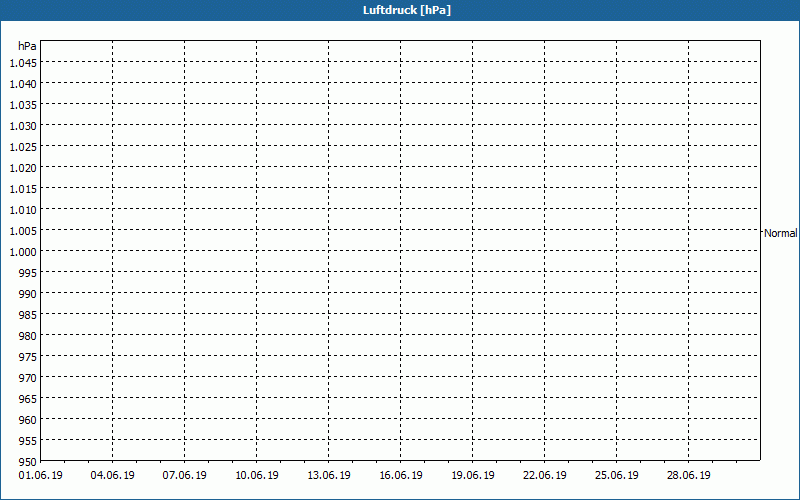Click date label 07.06.19
This screenshot has height=500, width=800.
point(185,475)
